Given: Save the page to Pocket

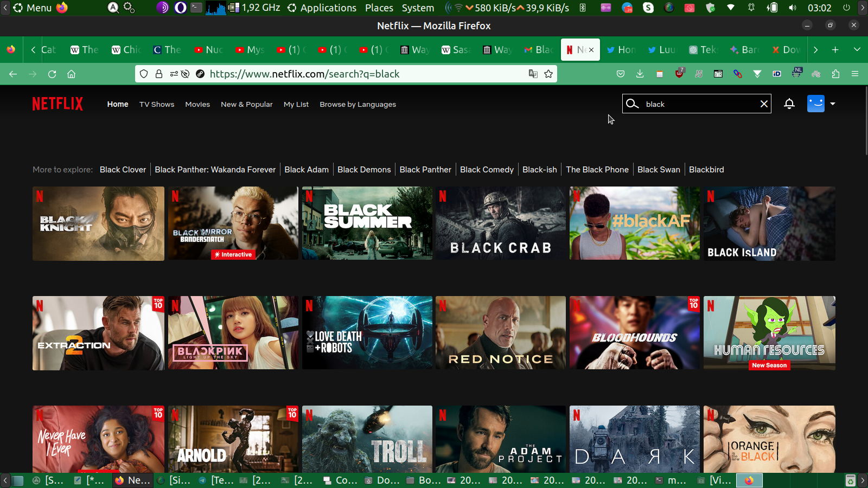Looking at the screenshot, I should pos(621,74).
